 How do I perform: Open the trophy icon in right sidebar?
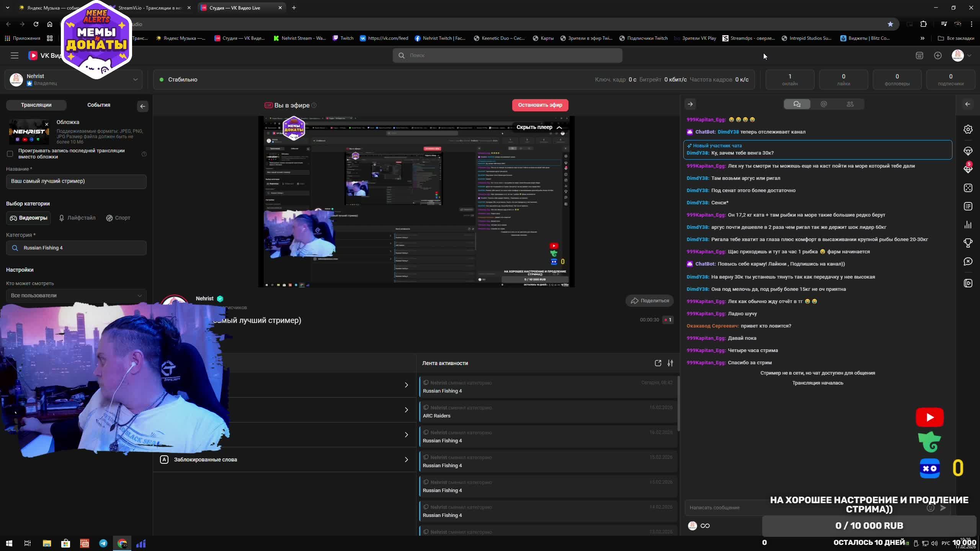pos(968,243)
